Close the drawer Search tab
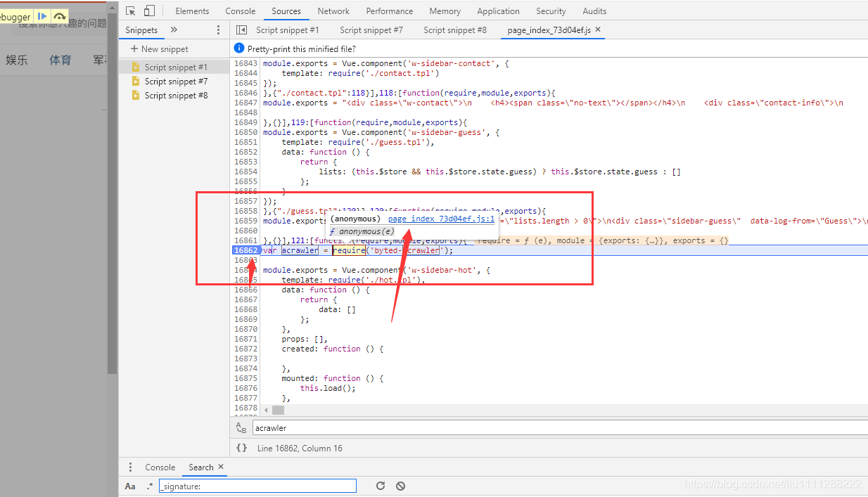Viewport: 868px width, 497px height. point(220,467)
